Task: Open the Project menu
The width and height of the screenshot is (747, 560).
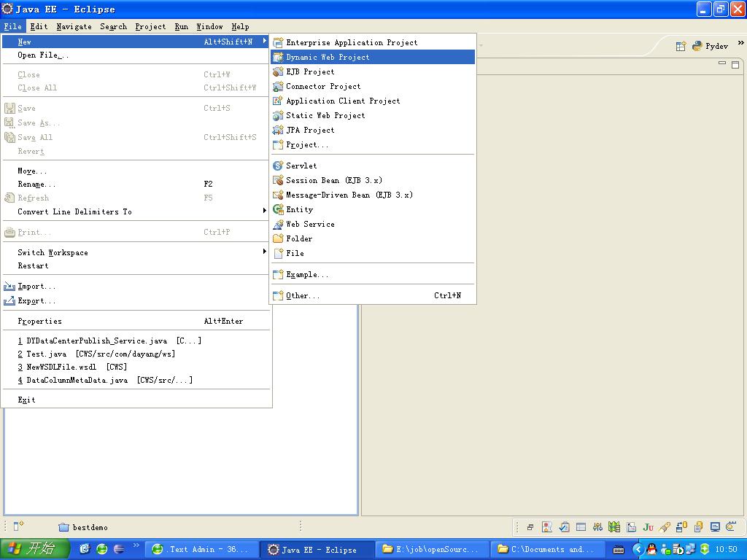Action: pos(150,27)
